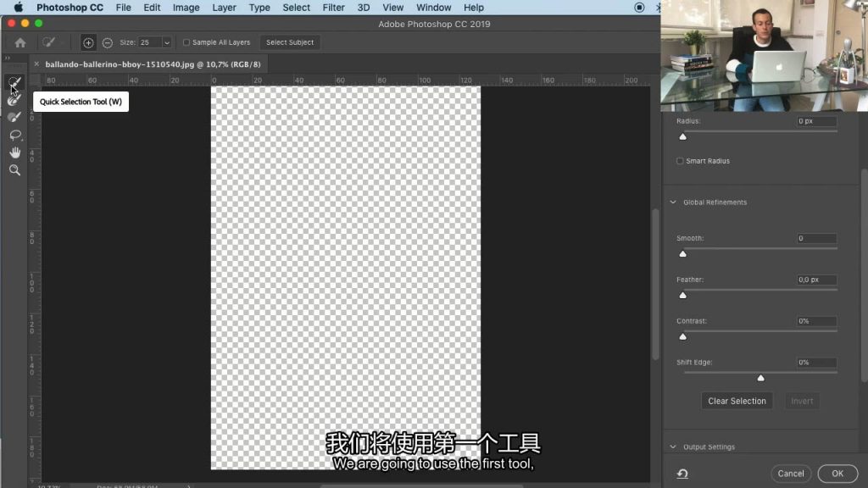Enable Sample All Layers checkbox
Viewport: 868px width, 488px height.
coord(186,42)
